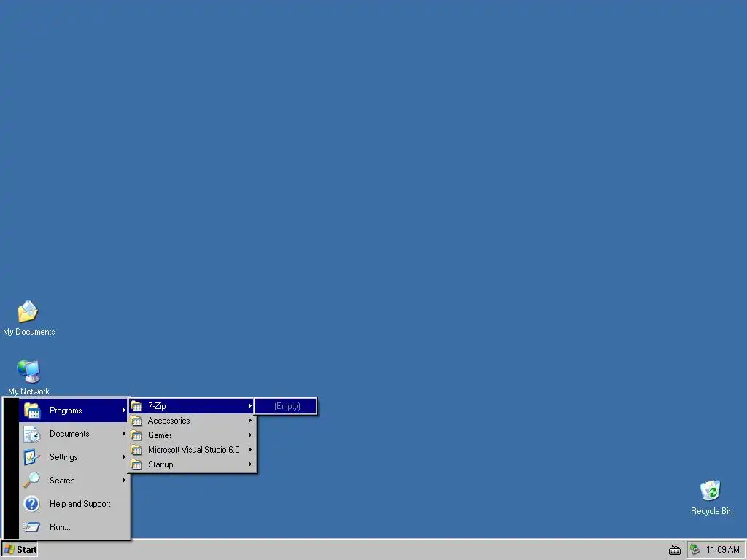Image resolution: width=747 pixels, height=560 pixels.
Task: Click the Start button
Action: [20, 550]
